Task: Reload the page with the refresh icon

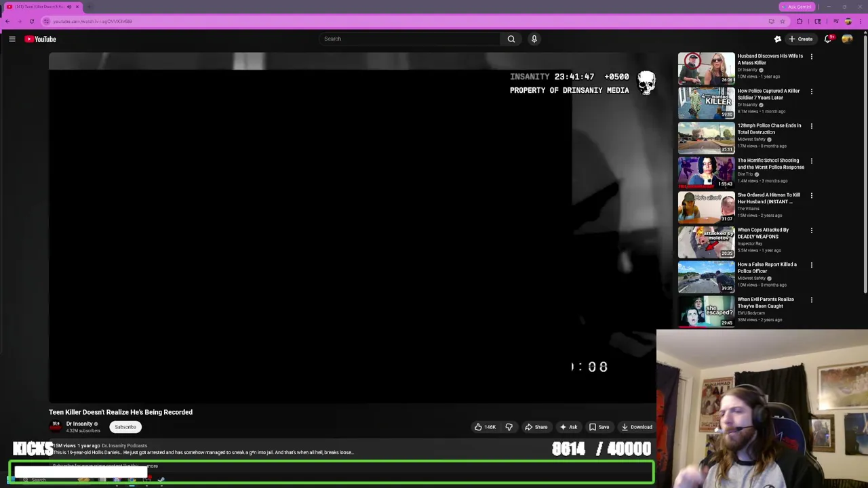Action: click(x=31, y=21)
